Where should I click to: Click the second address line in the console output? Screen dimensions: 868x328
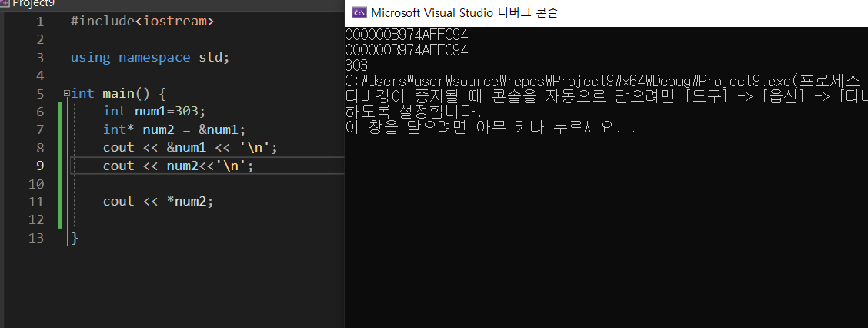407,50
